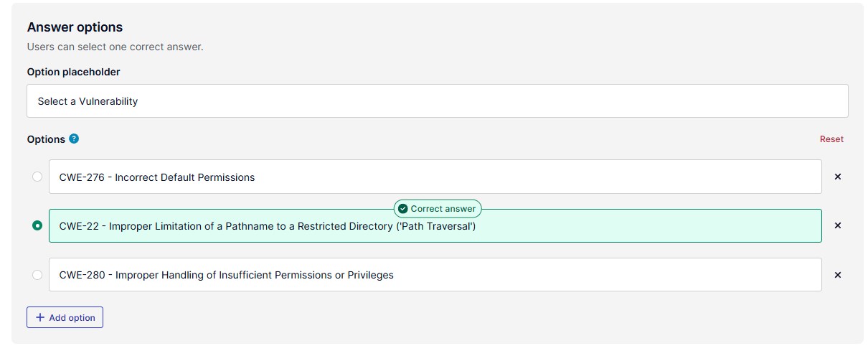Click the Answer options heading

(x=75, y=27)
